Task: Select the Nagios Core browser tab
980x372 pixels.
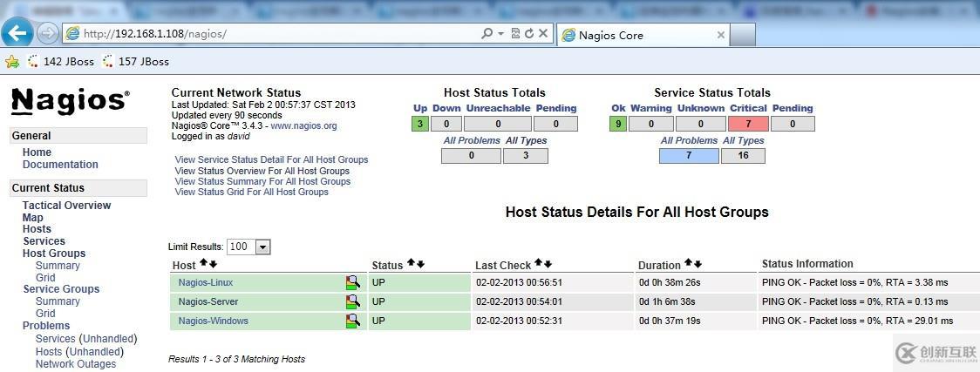Action: (643, 36)
